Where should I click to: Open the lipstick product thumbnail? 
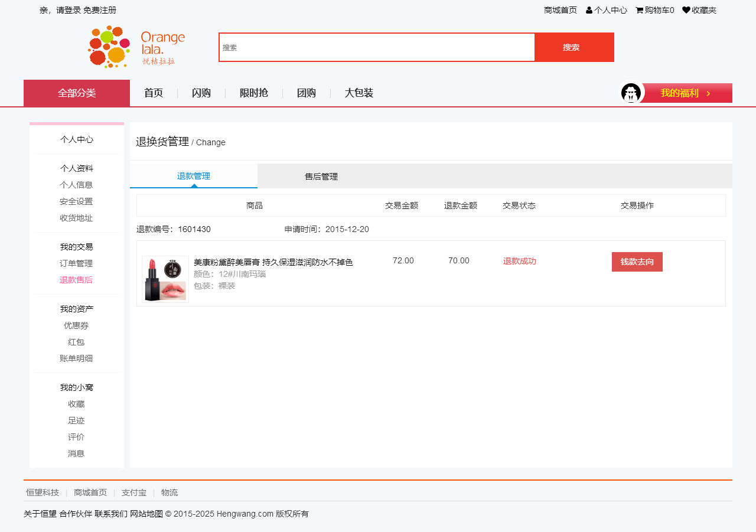pyautogui.click(x=165, y=279)
